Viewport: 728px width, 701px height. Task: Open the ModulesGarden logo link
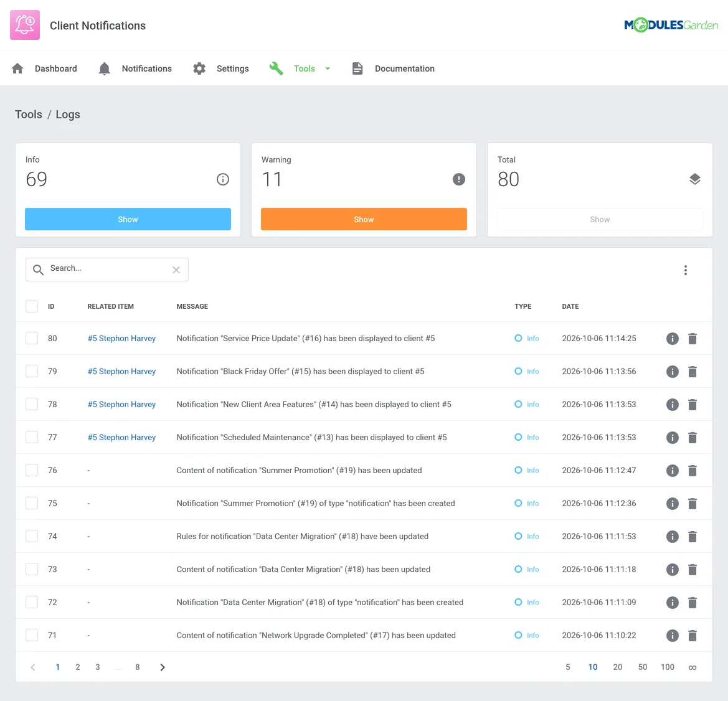click(x=671, y=25)
